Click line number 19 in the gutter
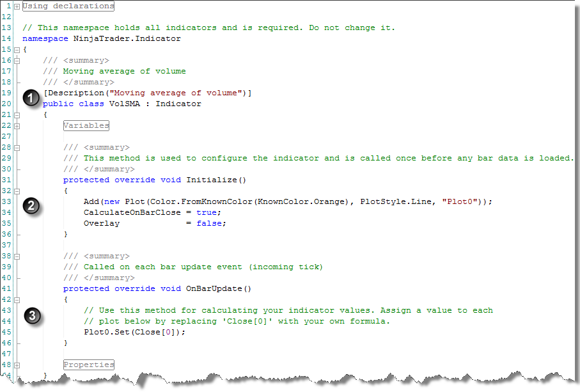 pos(6,93)
